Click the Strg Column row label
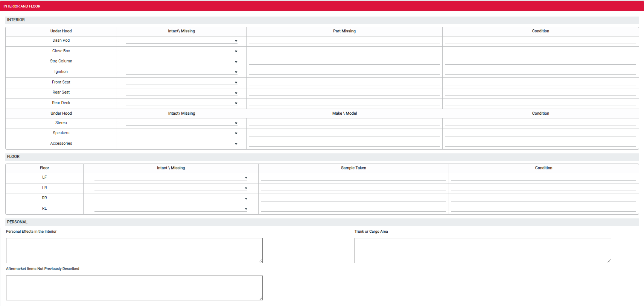 click(61, 61)
